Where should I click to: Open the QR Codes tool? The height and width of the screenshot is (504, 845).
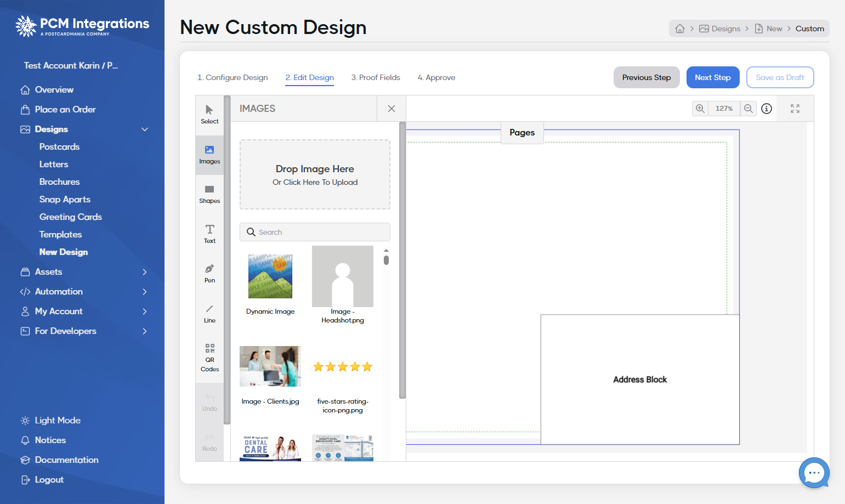209,358
